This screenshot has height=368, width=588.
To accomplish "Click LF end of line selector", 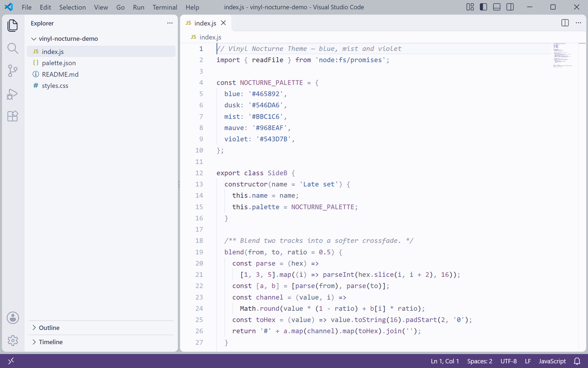I will [528, 361].
